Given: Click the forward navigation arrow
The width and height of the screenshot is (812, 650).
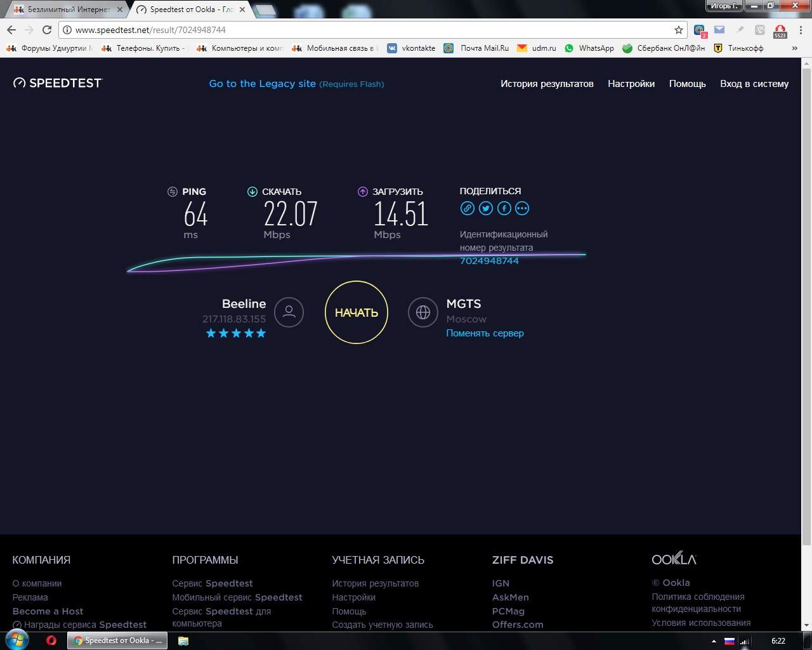Looking at the screenshot, I should click(x=29, y=30).
